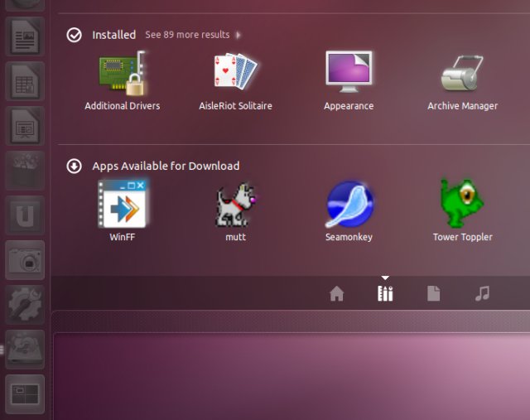Image resolution: width=530 pixels, height=420 pixels.
Task: Click the Installed category header
Action: tap(114, 35)
